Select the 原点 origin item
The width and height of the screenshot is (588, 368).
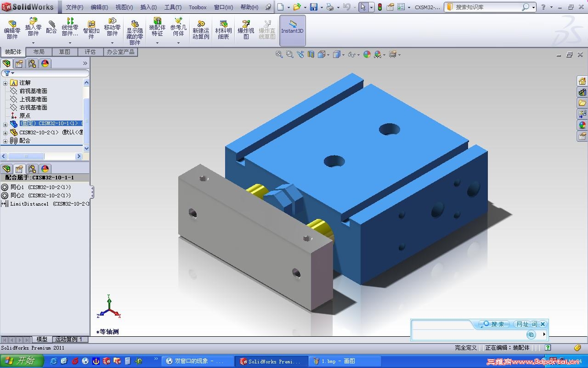tap(25, 116)
